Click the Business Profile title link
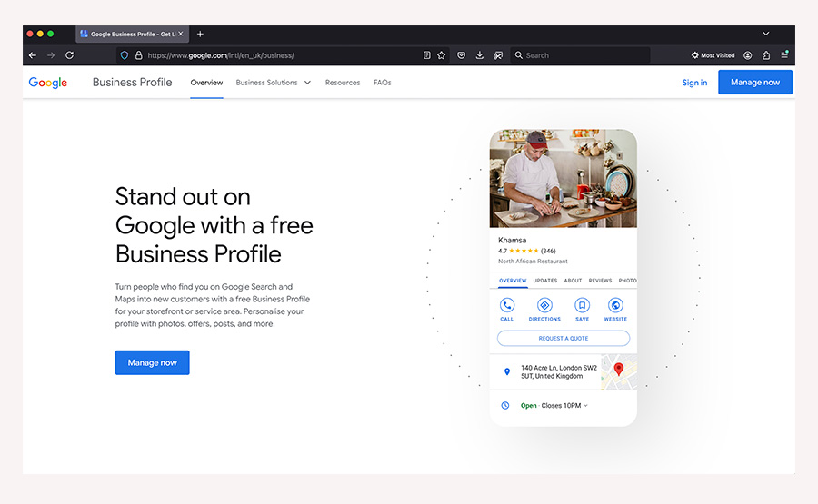This screenshot has height=504, width=818. coord(132,83)
